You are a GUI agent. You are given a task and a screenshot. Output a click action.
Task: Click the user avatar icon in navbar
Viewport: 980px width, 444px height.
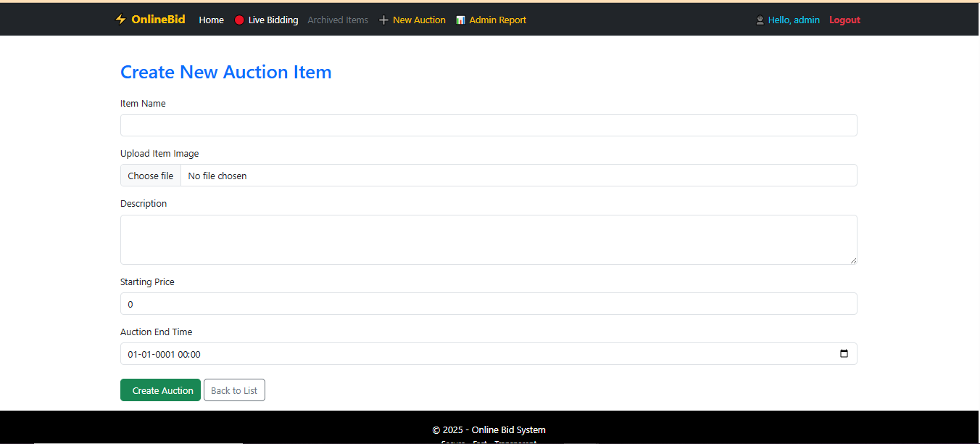760,20
